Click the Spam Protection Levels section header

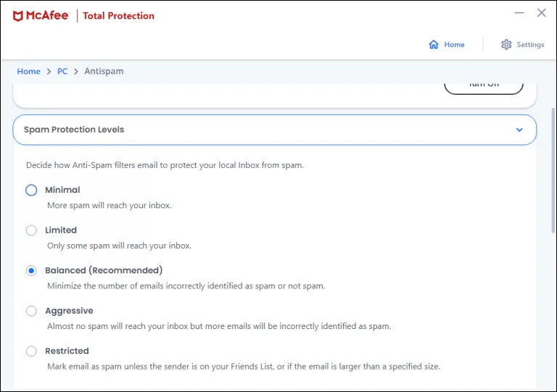click(74, 130)
